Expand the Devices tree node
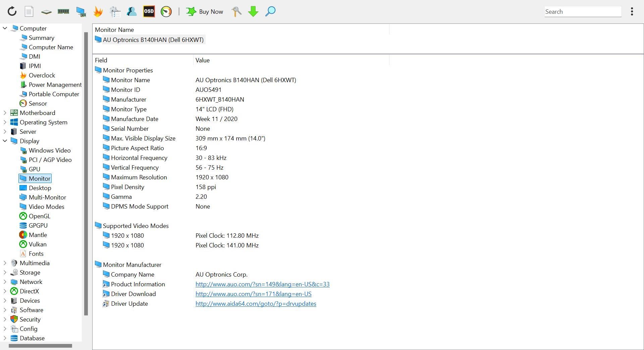The image size is (644, 350). point(5,300)
